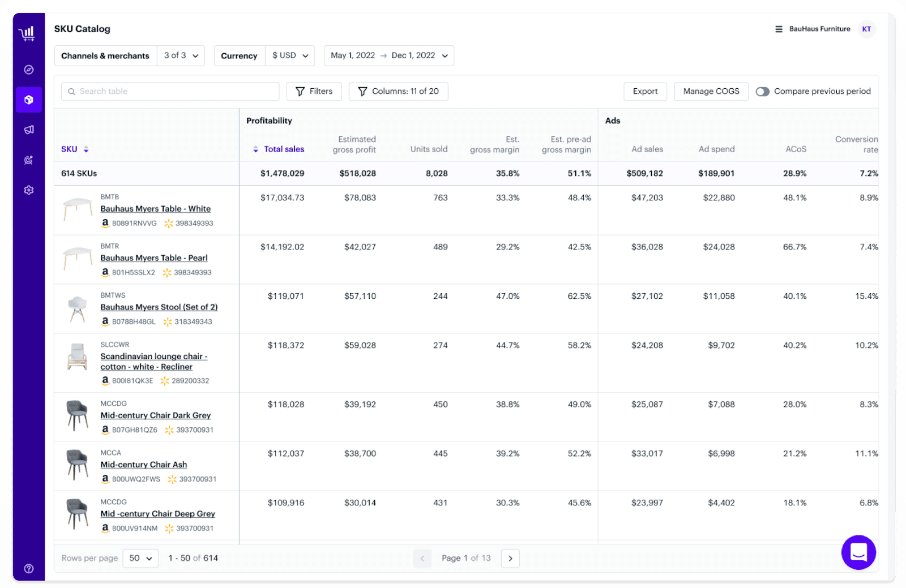The height and width of the screenshot is (588, 906).
Task: Click the Bauhaus Myers Table - Pearl thumbnail
Action: [78, 259]
